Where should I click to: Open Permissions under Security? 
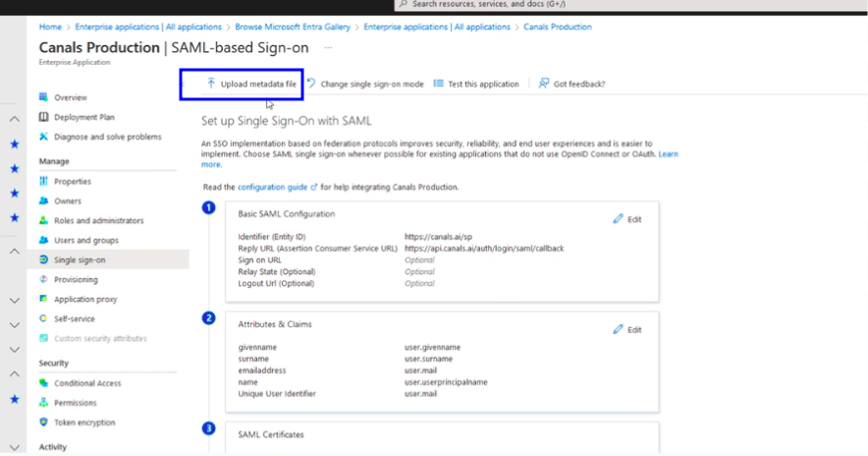[x=76, y=403]
